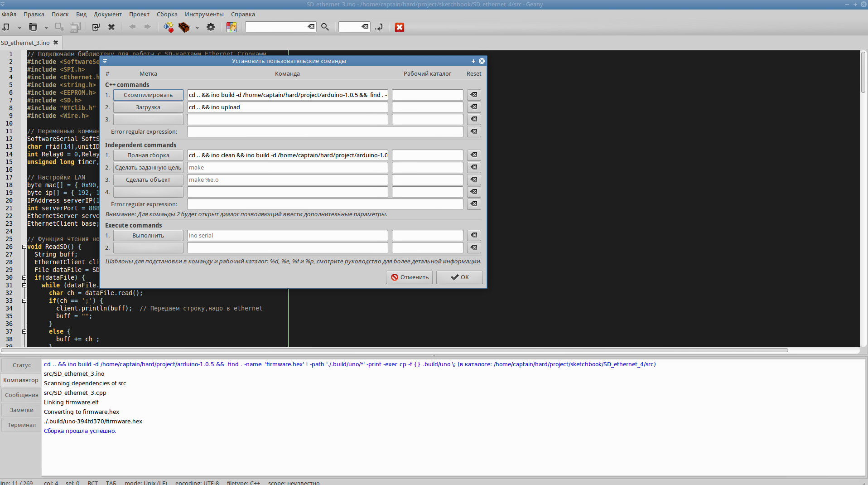Click the './.build/uno-394fd370/firmware.hex' output line
Viewport: 868px width, 485px height.
(93, 421)
